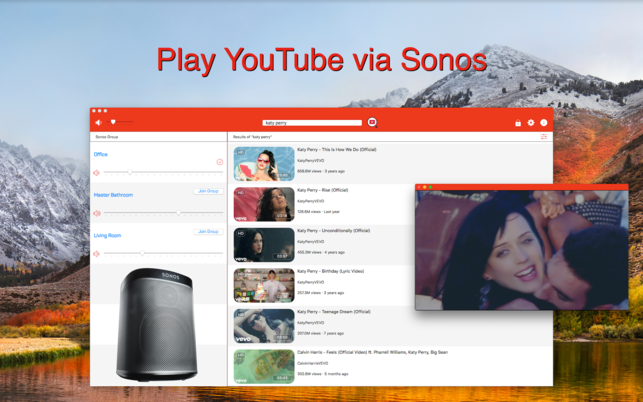Toggle the Office group checkmark
This screenshot has width=643, height=402.
(220, 162)
